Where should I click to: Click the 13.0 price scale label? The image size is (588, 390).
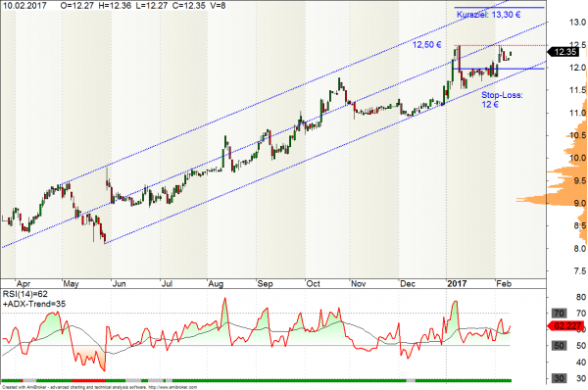coord(577,23)
